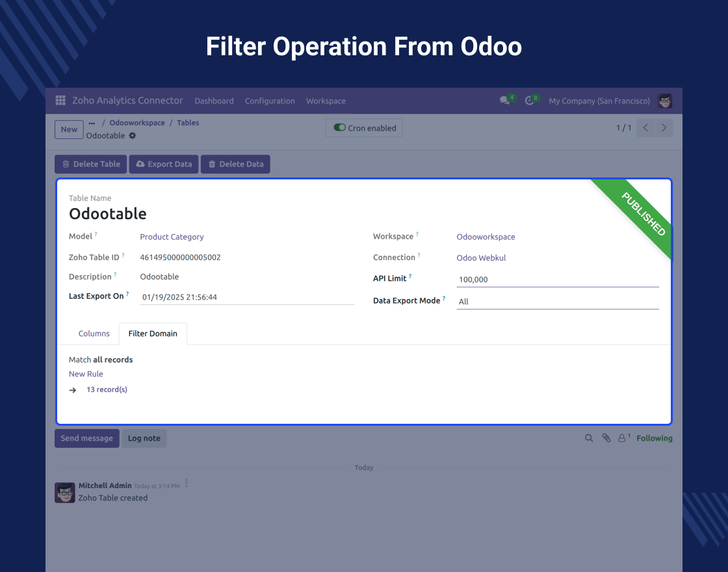Click the Last Export On date field
This screenshot has width=728, height=572.
[x=247, y=297]
